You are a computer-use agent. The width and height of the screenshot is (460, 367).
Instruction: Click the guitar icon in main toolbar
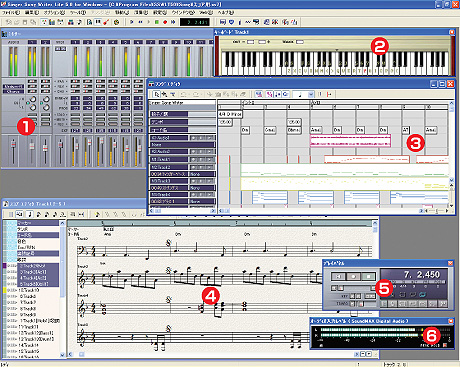[106, 22]
